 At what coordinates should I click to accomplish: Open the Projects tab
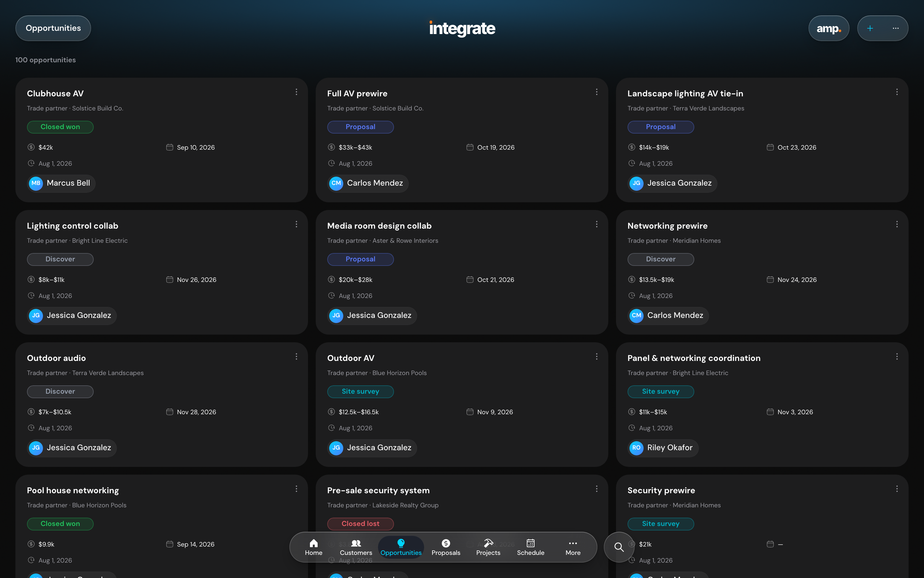[488, 547]
